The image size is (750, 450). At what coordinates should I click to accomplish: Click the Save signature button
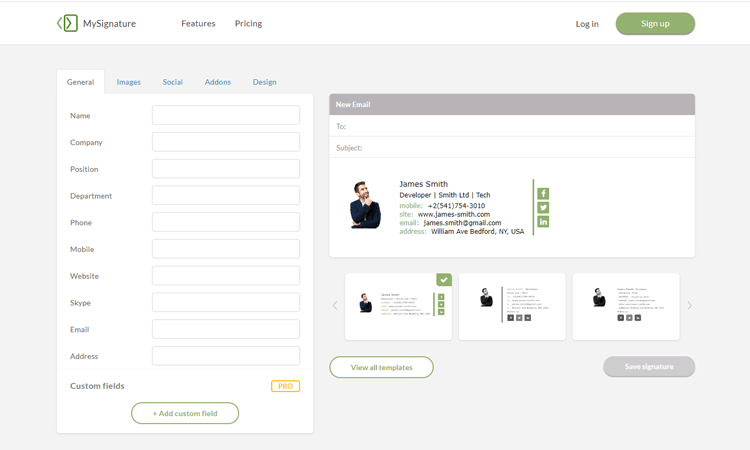click(x=649, y=366)
